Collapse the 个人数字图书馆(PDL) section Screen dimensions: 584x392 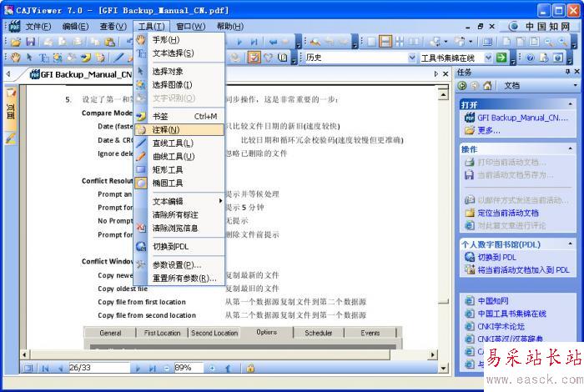(570, 244)
